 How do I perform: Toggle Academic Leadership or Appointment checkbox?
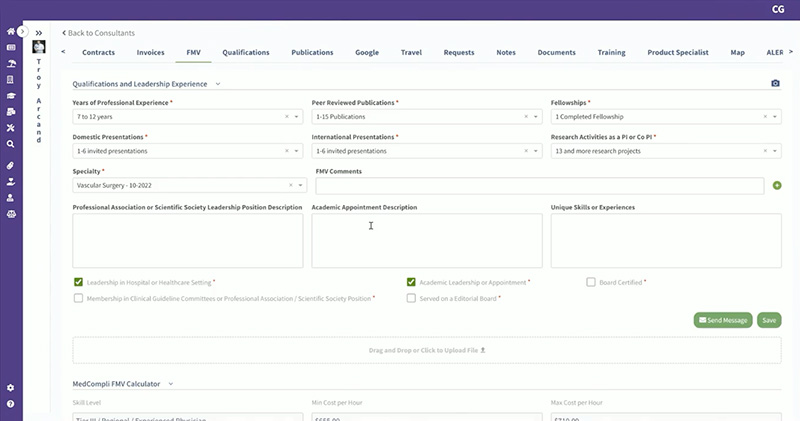click(x=411, y=282)
